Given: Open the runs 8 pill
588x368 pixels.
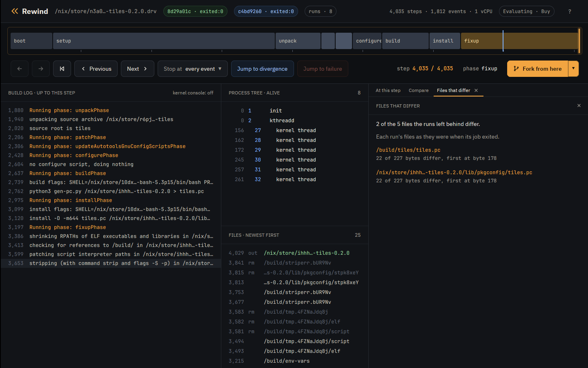Looking at the screenshot, I should click(x=321, y=11).
